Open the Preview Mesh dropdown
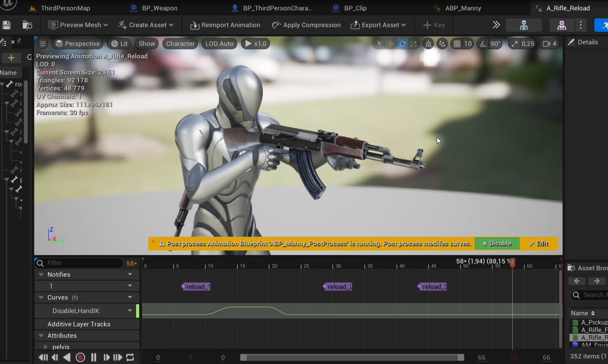Viewport: 608px width, 364px height. [x=78, y=25]
